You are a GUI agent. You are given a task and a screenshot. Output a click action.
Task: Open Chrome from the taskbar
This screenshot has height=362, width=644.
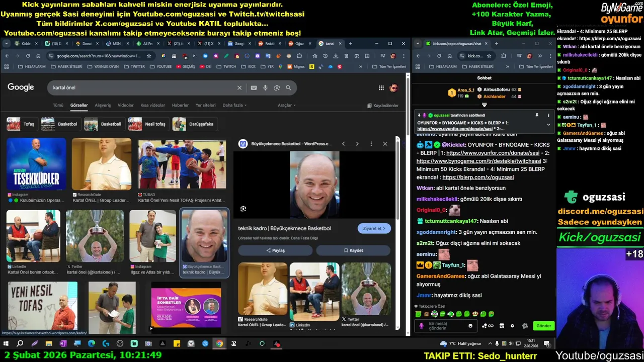(219, 344)
